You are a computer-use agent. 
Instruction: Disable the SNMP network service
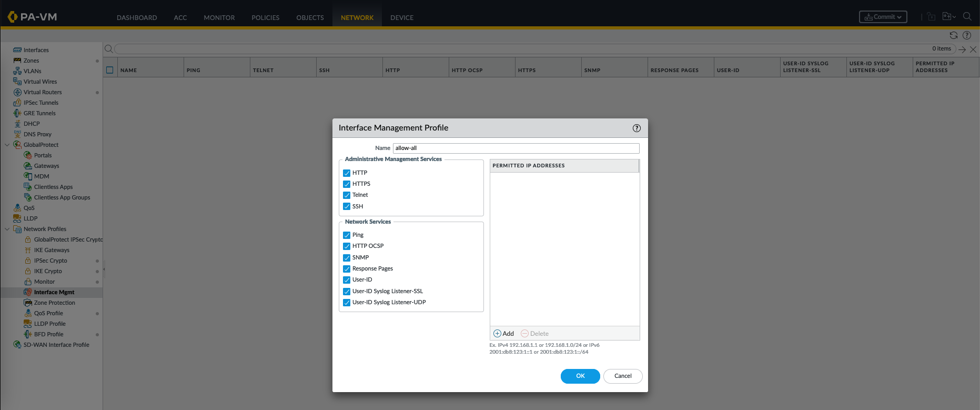[x=347, y=258]
